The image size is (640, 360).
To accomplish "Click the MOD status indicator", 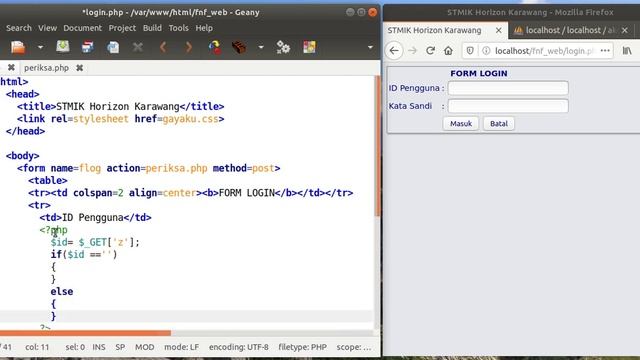I will point(144,347).
